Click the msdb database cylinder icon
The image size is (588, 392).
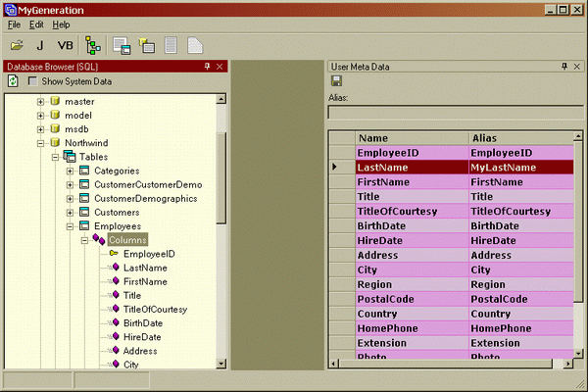click(x=55, y=129)
